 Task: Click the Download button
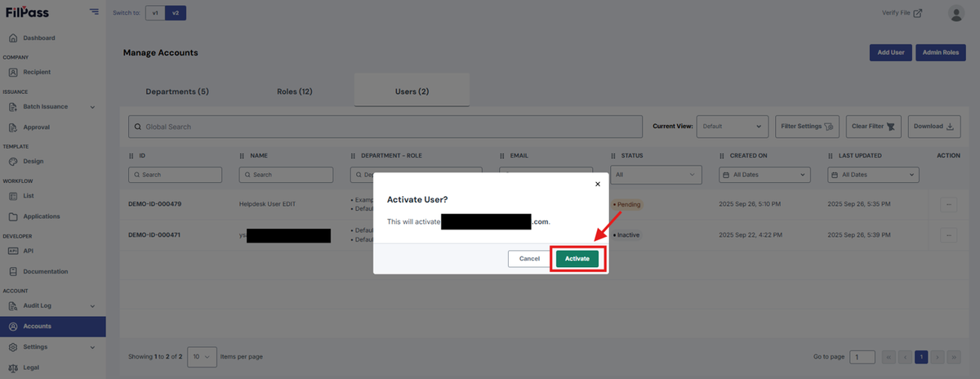click(934, 127)
